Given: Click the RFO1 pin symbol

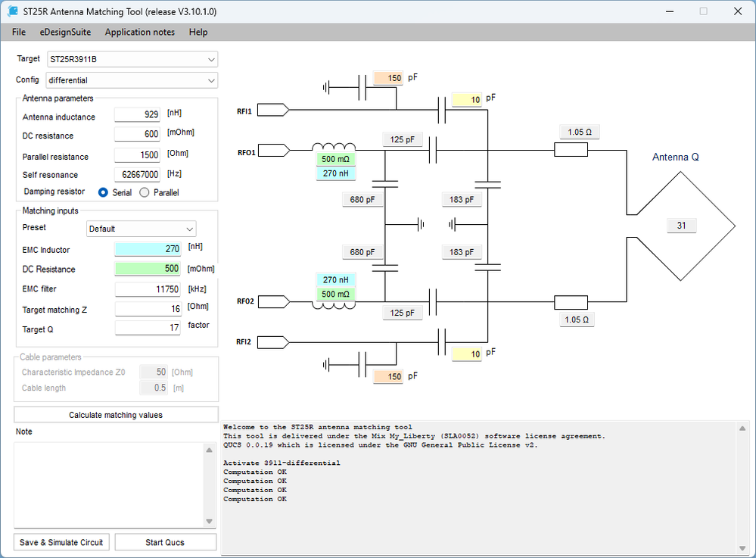Looking at the screenshot, I should point(274,151).
